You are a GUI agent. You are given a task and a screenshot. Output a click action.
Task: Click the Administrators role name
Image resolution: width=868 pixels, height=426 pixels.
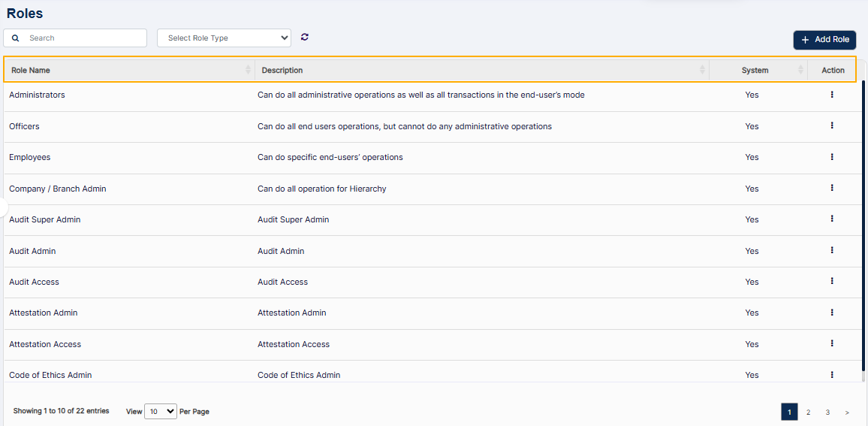(37, 95)
